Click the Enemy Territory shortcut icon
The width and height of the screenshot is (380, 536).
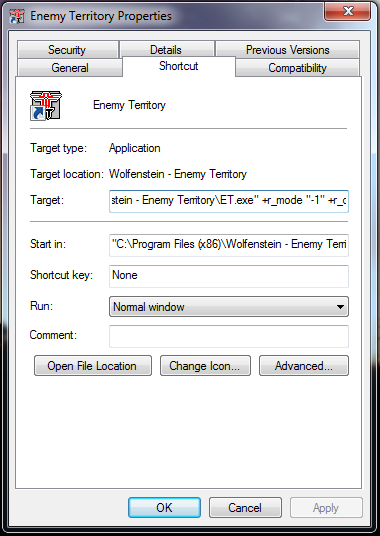pyautogui.click(x=46, y=105)
